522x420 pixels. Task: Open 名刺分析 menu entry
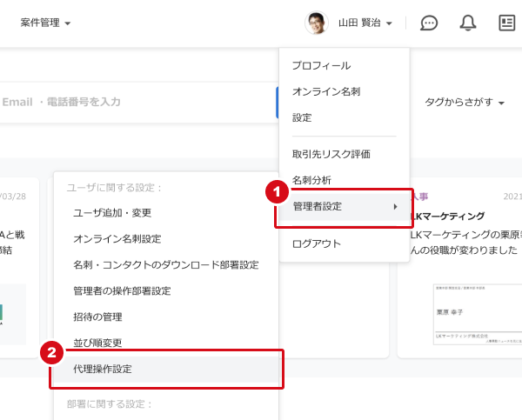pos(311,180)
